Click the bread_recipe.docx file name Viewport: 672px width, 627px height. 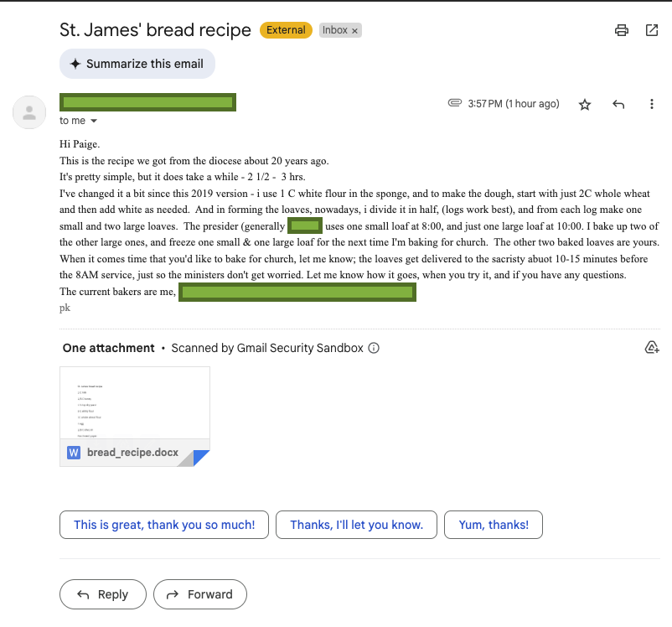tap(133, 453)
